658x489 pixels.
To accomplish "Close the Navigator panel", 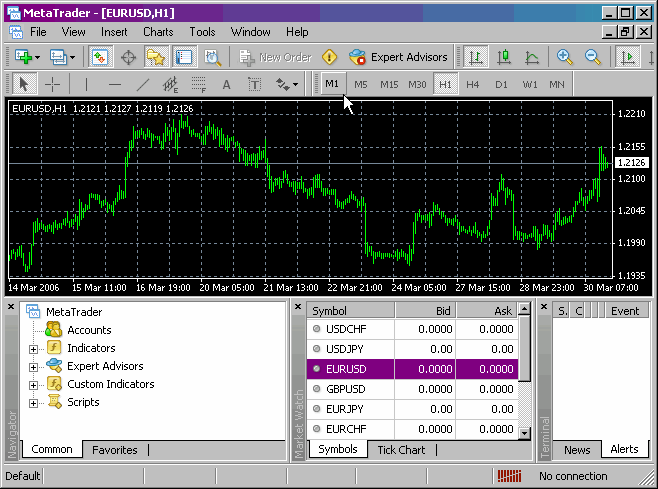I will [11, 307].
